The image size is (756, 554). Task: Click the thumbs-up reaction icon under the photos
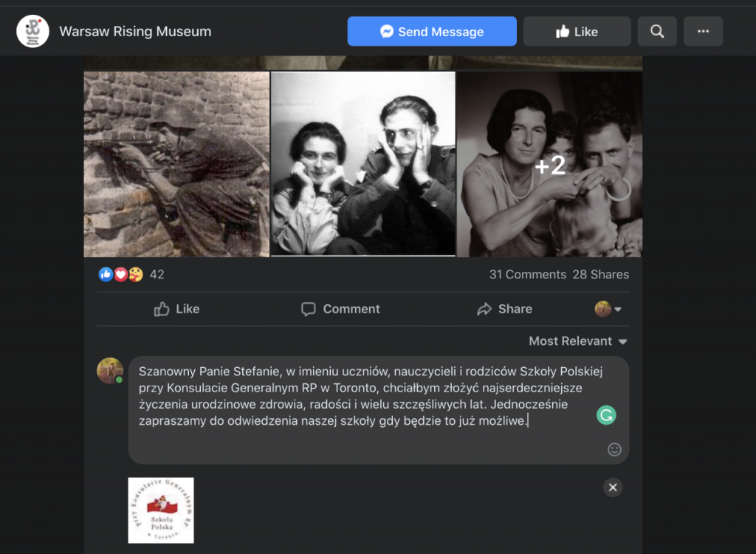(x=104, y=273)
